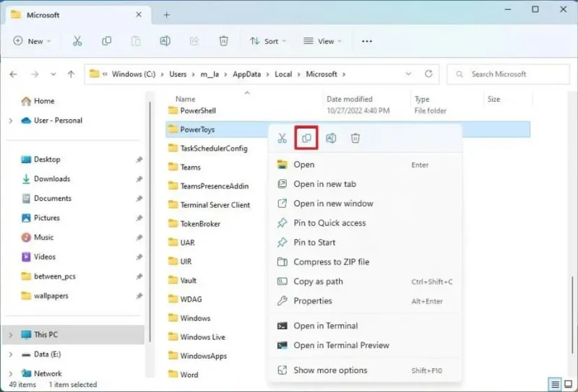Choose Open in new tab

point(366,184)
